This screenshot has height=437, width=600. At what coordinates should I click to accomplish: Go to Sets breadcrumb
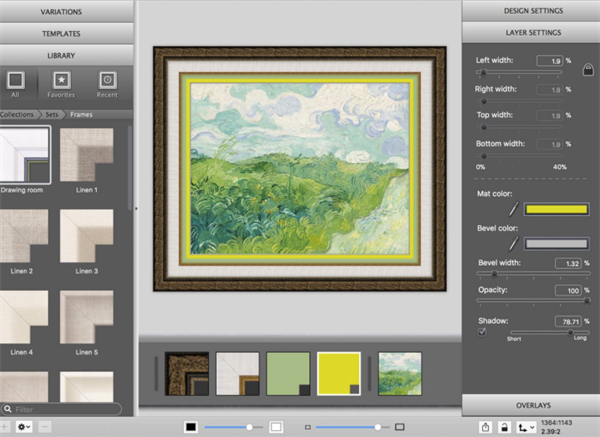pos(52,114)
